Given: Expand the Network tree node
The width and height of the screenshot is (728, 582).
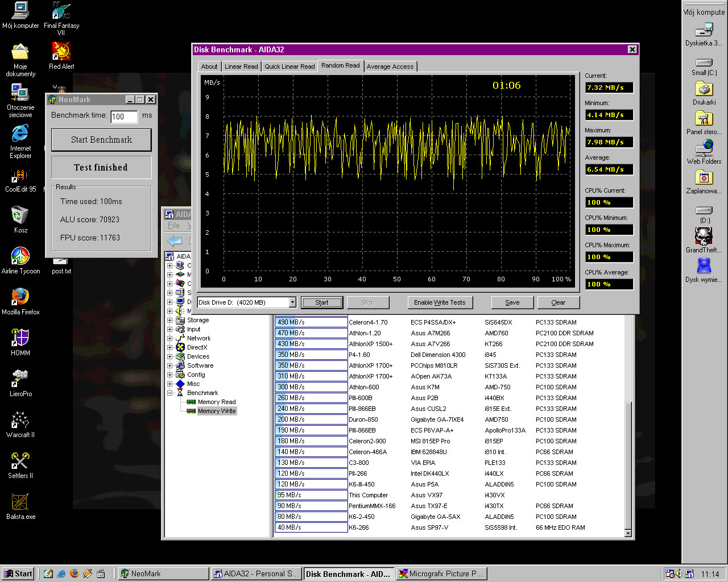Looking at the screenshot, I should click(169, 338).
